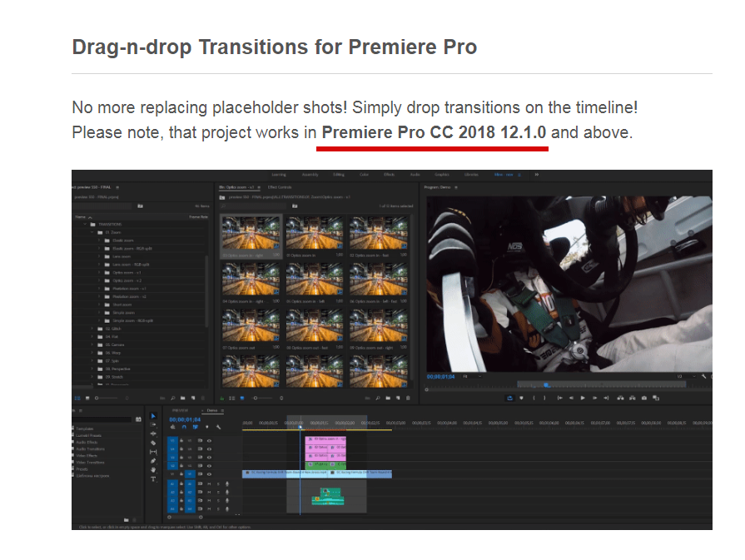Screen dimensions: 745x560
Task: Click the timeline settings wrench icon
Action: pyautogui.click(x=218, y=427)
